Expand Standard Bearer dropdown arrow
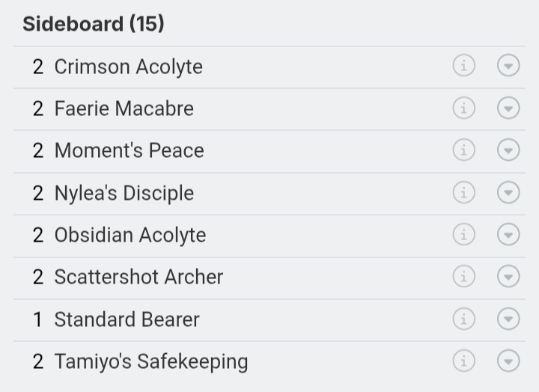The image size is (539, 392). point(508,319)
